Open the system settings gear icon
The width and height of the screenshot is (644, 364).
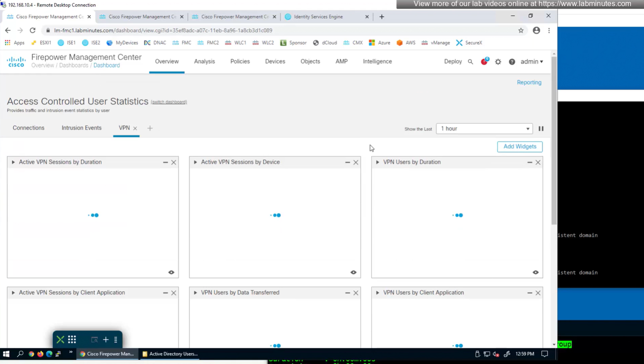tap(498, 62)
